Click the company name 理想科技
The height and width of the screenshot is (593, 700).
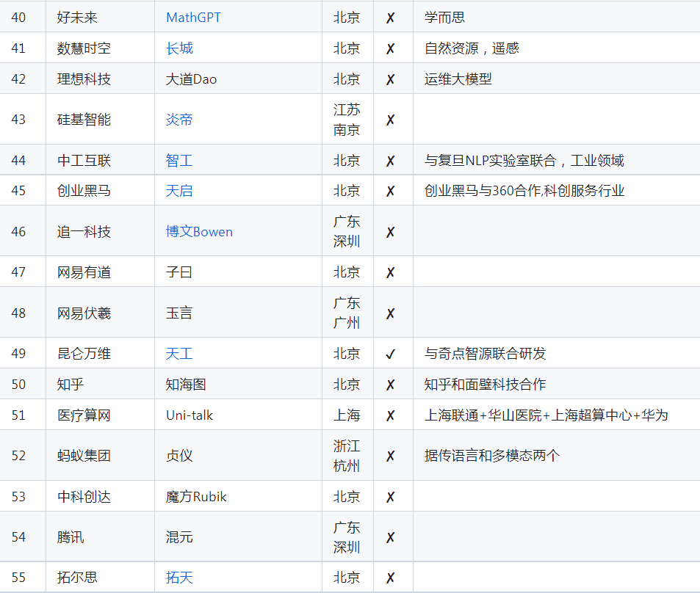pos(84,79)
